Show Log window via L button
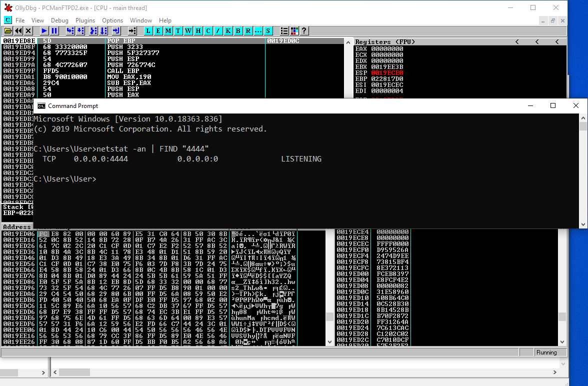The image size is (588, 386). 148,31
